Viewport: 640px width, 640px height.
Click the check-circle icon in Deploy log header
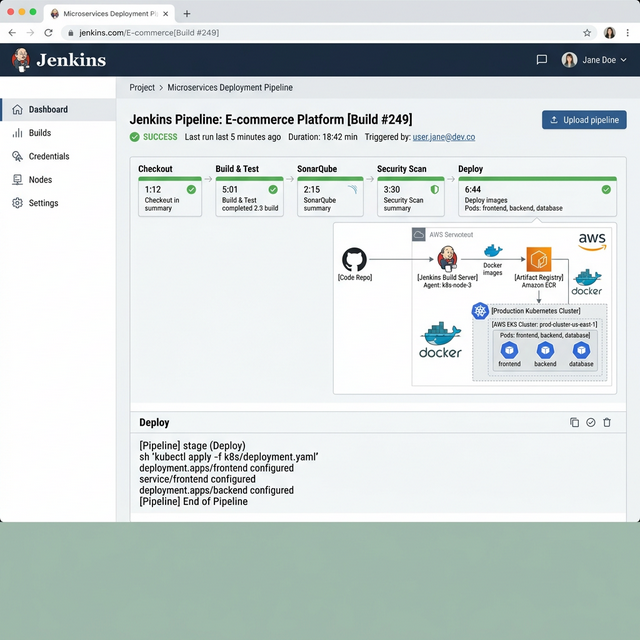591,423
